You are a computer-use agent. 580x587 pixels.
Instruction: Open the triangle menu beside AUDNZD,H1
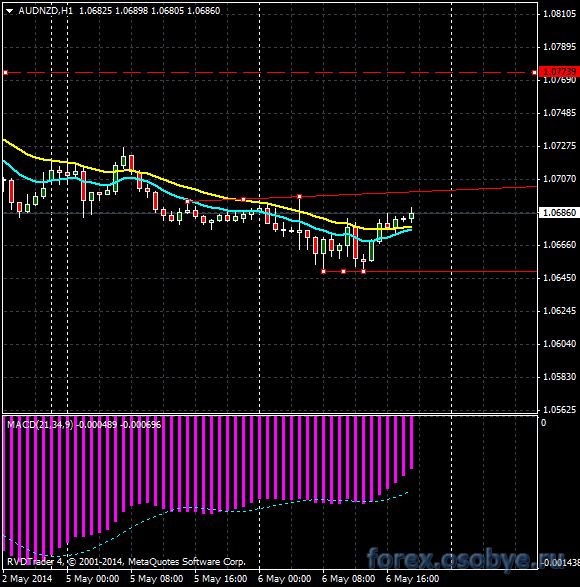9,11
